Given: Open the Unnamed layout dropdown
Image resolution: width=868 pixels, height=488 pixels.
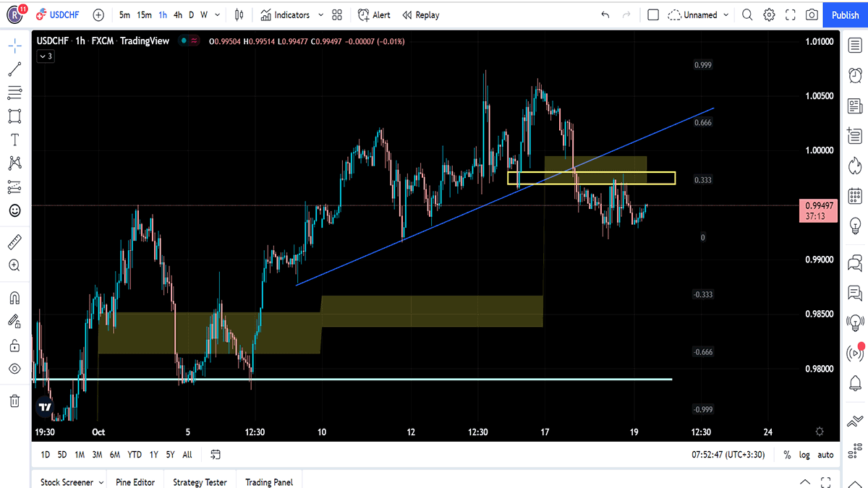Looking at the screenshot, I should [699, 14].
